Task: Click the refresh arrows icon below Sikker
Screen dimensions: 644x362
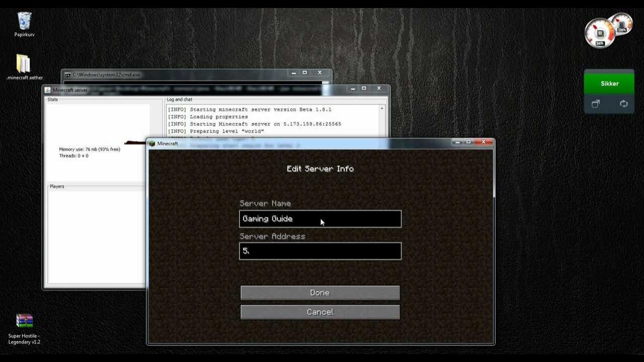Action: pyautogui.click(x=624, y=104)
